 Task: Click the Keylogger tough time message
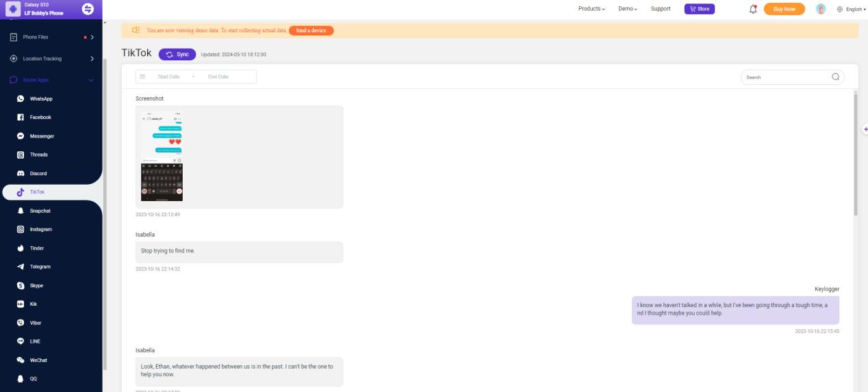pyautogui.click(x=735, y=311)
